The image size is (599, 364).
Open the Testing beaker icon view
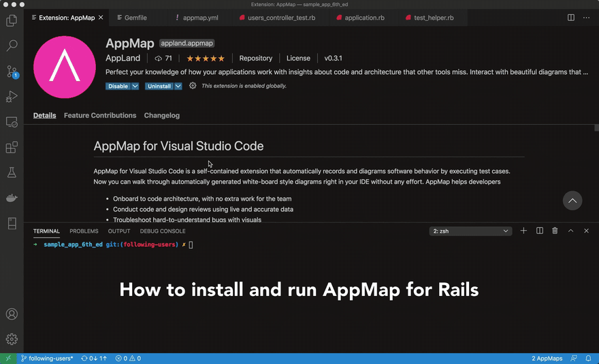[12, 173]
